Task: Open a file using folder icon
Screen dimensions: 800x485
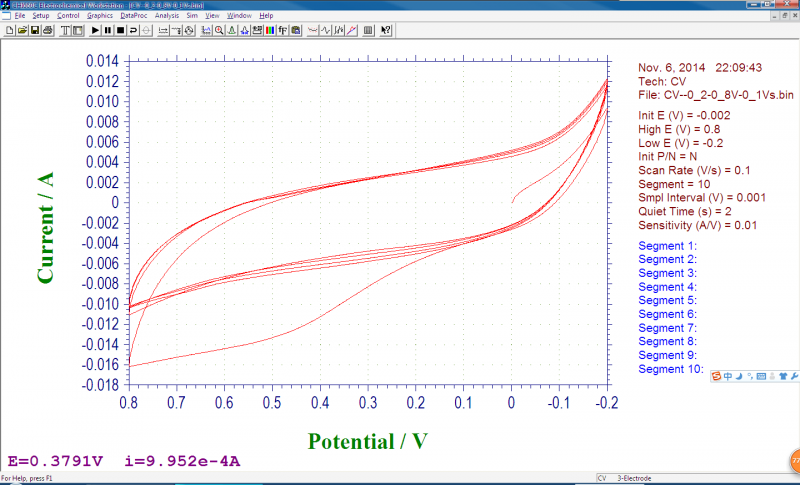Action: point(22,31)
